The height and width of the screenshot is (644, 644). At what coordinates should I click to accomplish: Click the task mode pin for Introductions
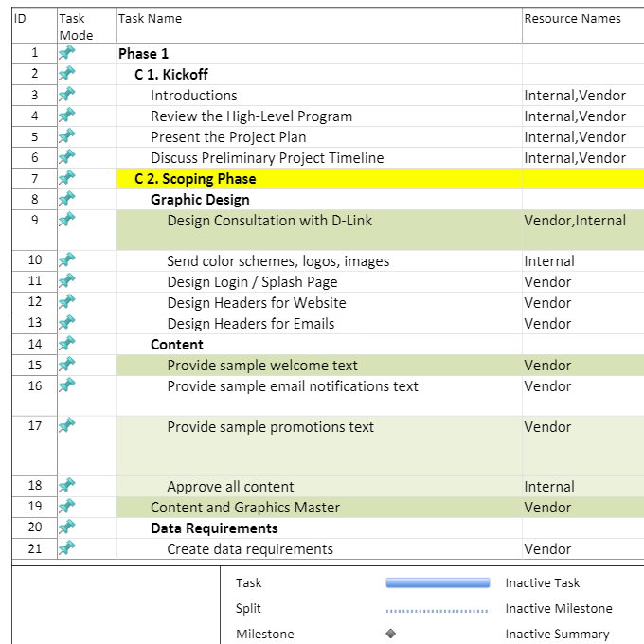pos(66,96)
